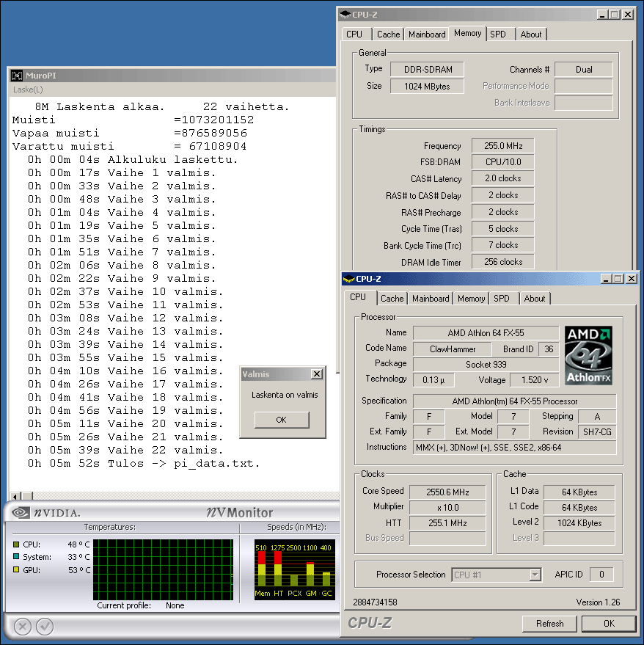This screenshot has height=645, width=644.
Task: Select the Cache tab in lower CPU-Z window
Action: pos(392,299)
